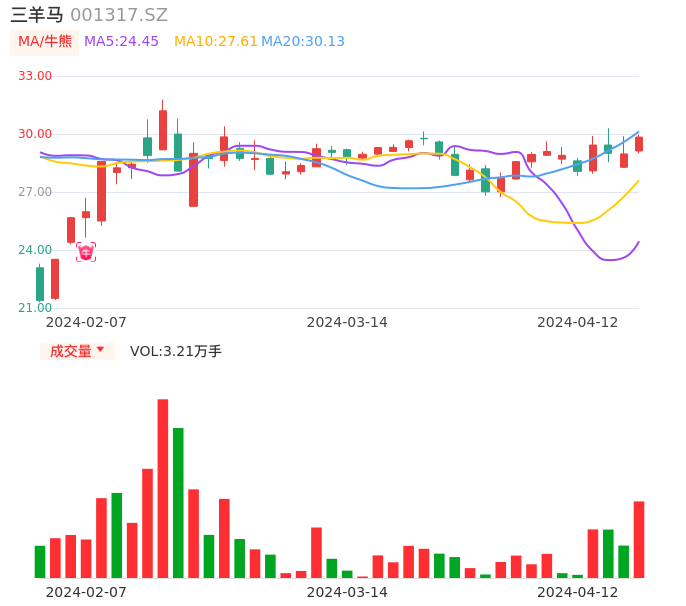Click 2024-03-14 date under the price chart

point(347,322)
